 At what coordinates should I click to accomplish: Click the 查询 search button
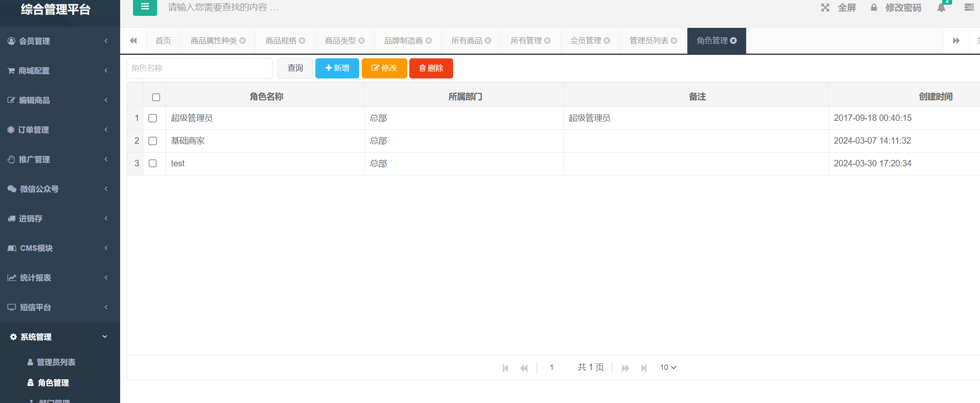coord(295,68)
